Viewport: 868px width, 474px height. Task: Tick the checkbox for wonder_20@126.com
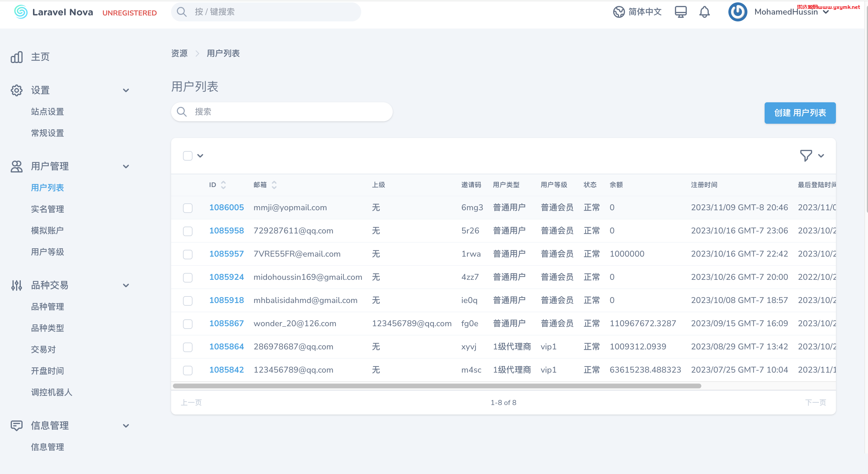[188, 324]
